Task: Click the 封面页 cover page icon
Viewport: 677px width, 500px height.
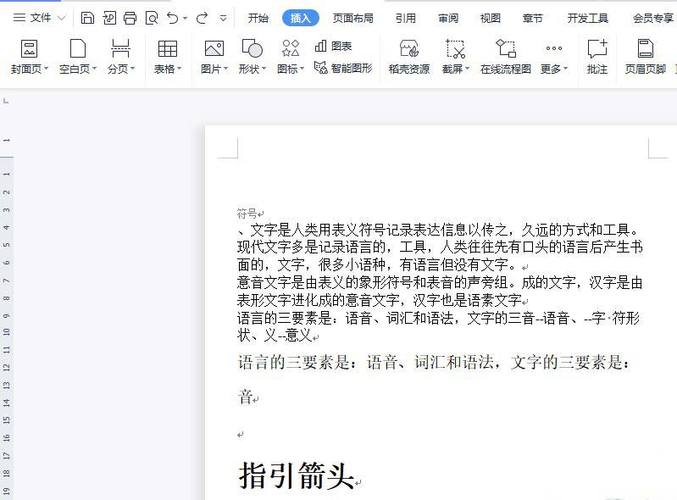Action: pos(29,49)
